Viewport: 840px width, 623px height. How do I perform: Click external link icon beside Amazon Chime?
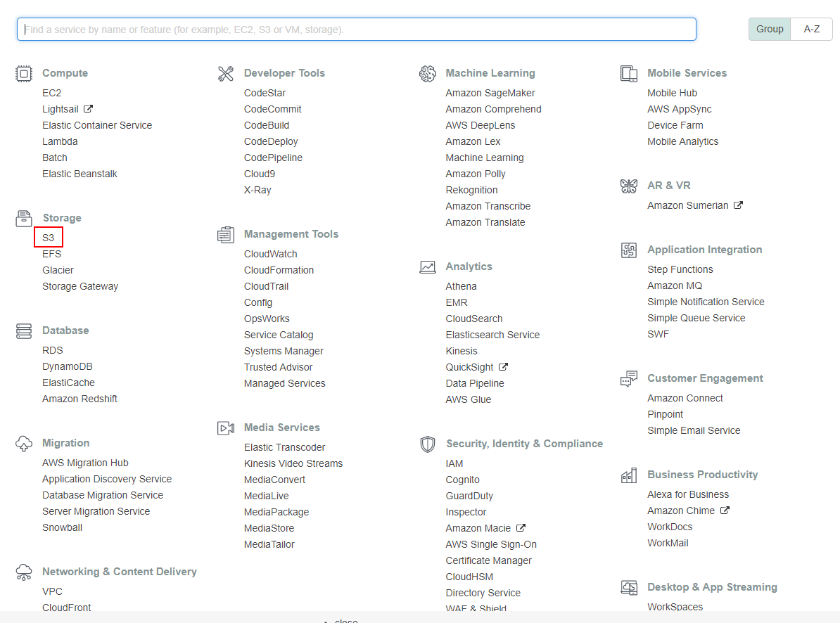[x=725, y=510]
